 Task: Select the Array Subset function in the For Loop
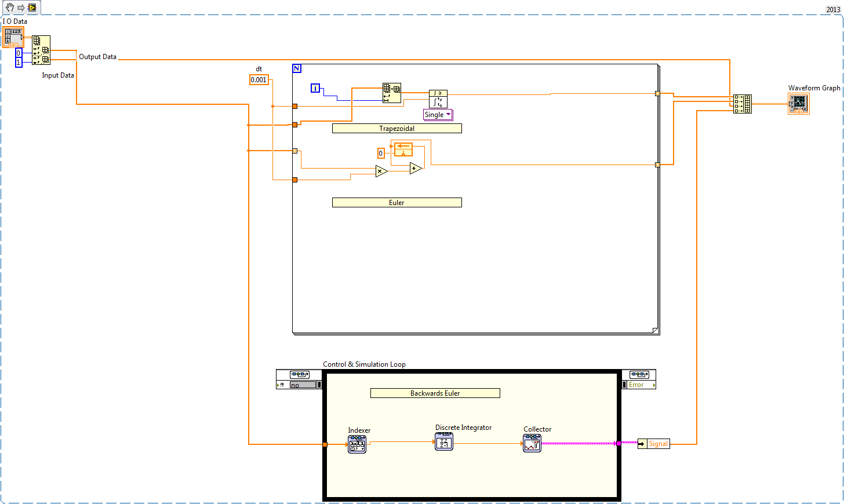[x=392, y=93]
